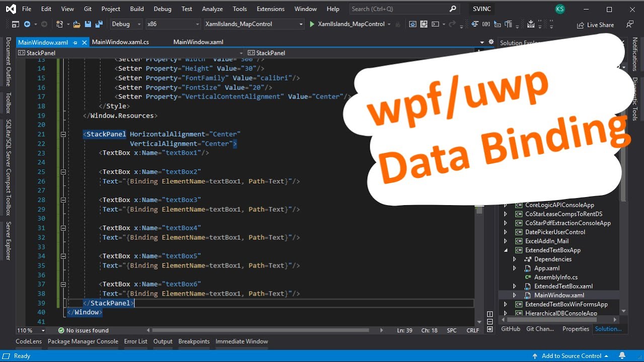Click the AssemblyInfo.cs C# file icon
This screenshot has width=644, height=362.
click(528, 278)
